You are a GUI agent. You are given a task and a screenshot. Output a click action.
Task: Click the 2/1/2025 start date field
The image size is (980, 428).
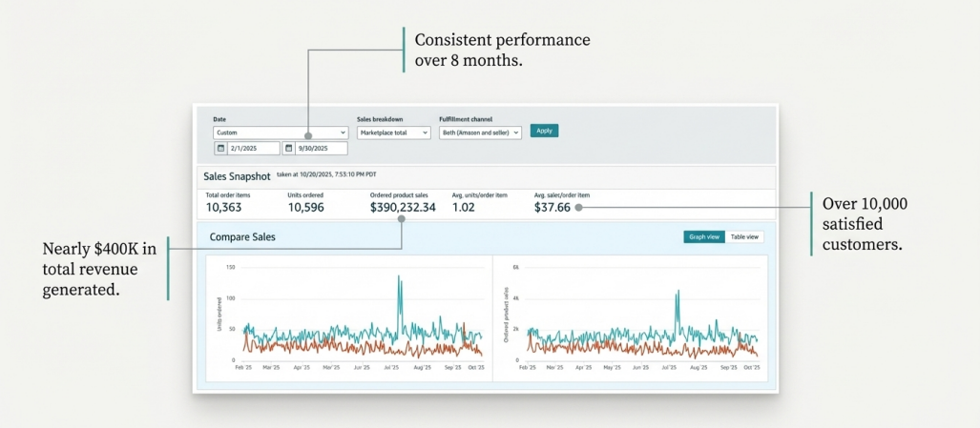click(252, 149)
